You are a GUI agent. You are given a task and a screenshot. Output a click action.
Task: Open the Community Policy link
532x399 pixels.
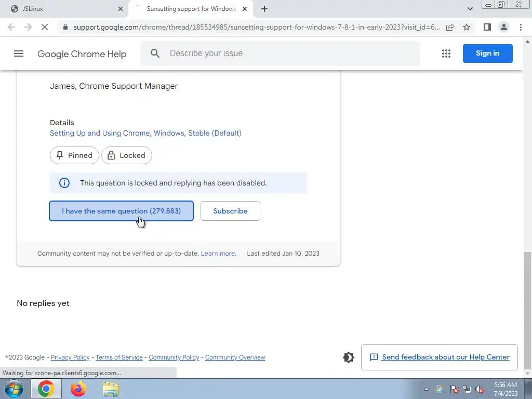[x=174, y=357]
